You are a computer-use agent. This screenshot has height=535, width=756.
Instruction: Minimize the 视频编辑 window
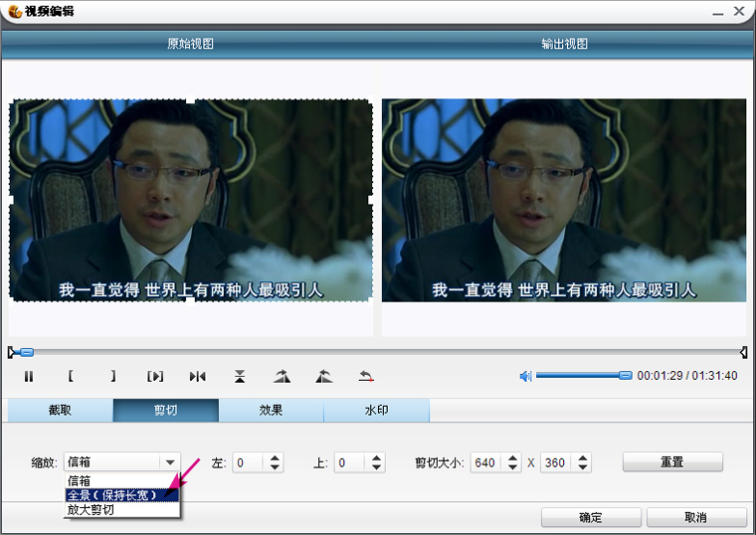[718, 13]
